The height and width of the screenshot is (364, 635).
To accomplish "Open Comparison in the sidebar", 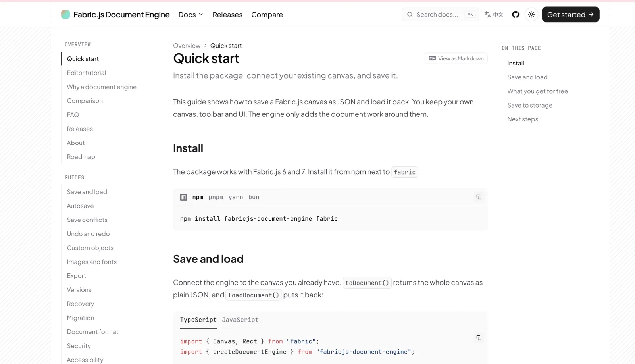I will [x=85, y=101].
